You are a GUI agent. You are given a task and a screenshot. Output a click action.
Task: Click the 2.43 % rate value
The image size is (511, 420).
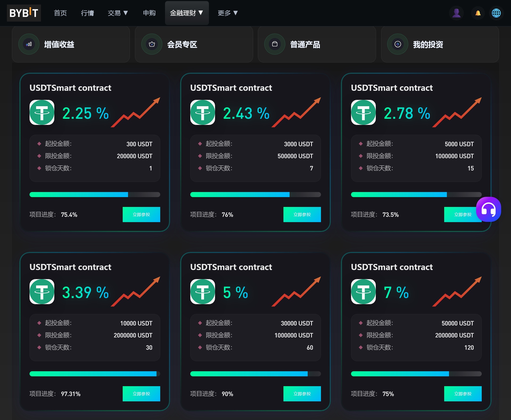coord(246,113)
